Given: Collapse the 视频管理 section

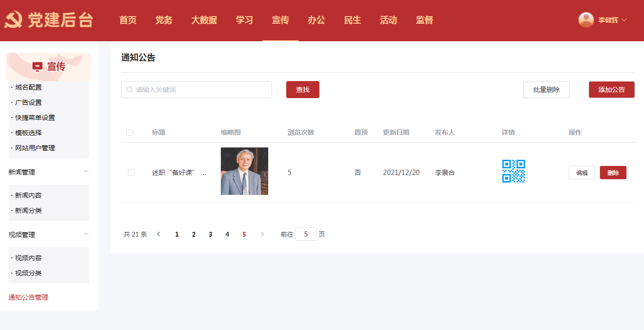Looking at the screenshot, I should 86,234.
